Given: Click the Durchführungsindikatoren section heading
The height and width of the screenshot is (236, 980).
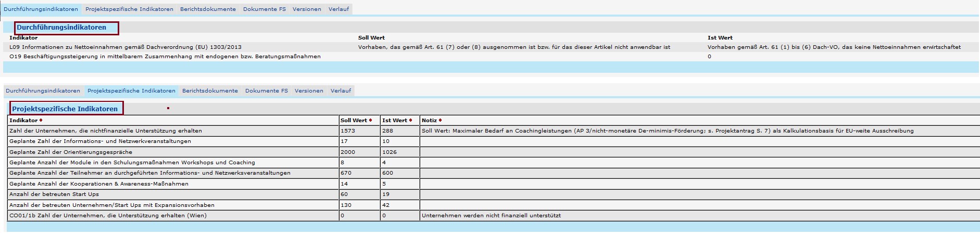Looking at the screenshot, I should (x=61, y=28).
